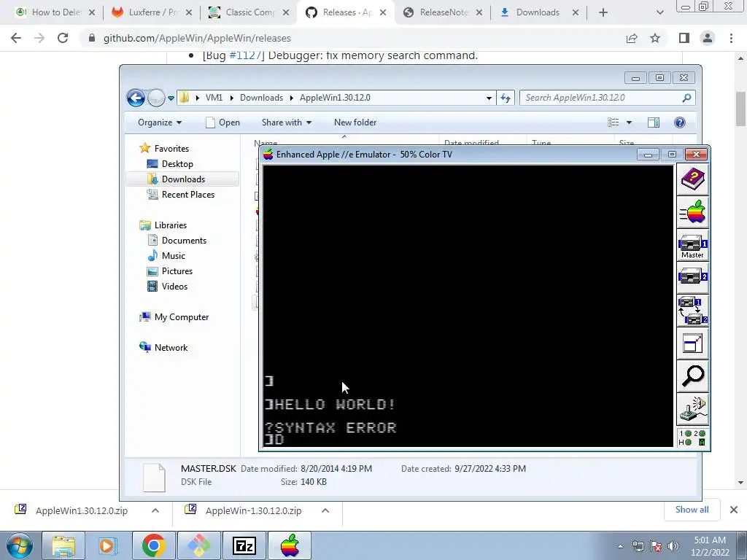Image resolution: width=747 pixels, height=560 pixels.
Task: Click the Open button in Explorer toolbar
Action: [222, 122]
